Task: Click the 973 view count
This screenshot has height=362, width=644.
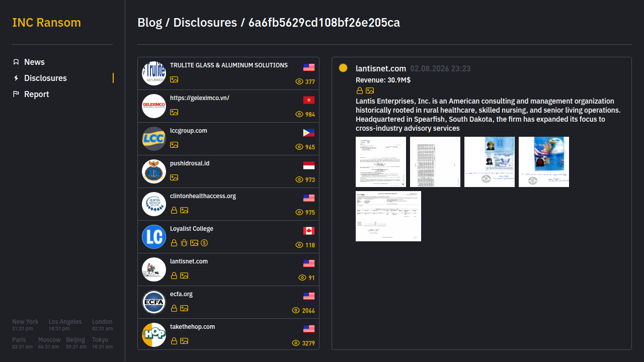Action: point(310,180)
